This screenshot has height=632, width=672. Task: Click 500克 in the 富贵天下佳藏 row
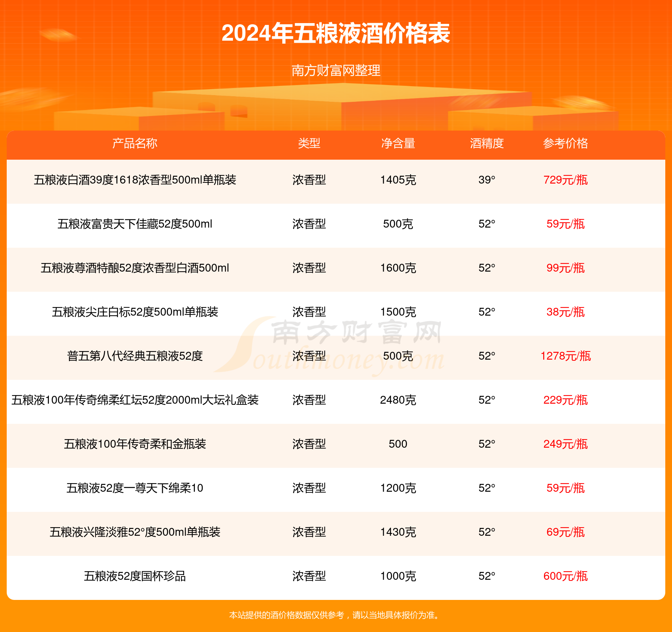click(x=398, y=224)
